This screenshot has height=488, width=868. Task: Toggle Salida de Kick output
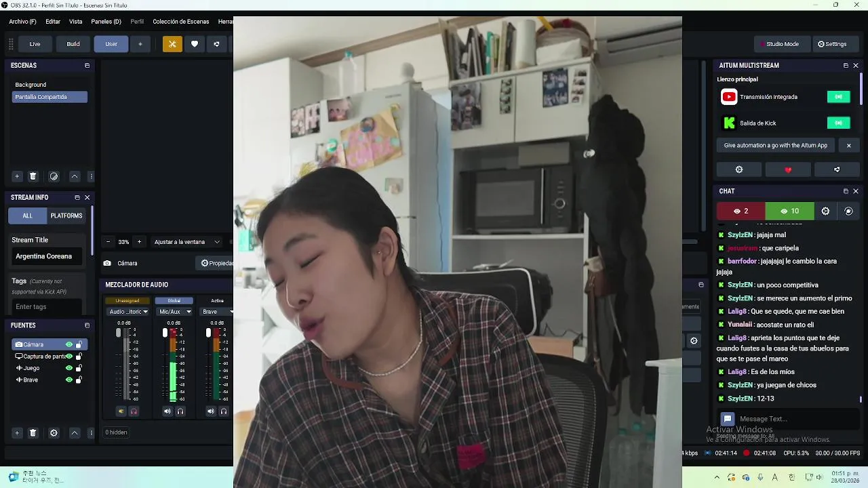tap(839, 123)
